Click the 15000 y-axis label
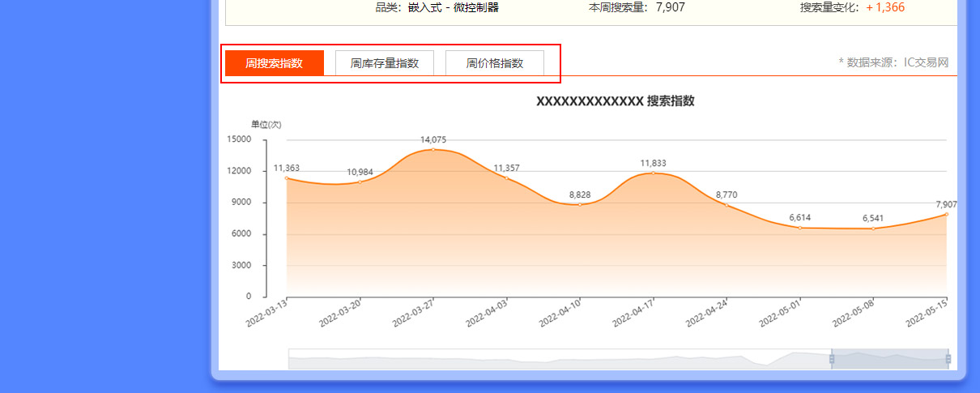 pos(240,139)
